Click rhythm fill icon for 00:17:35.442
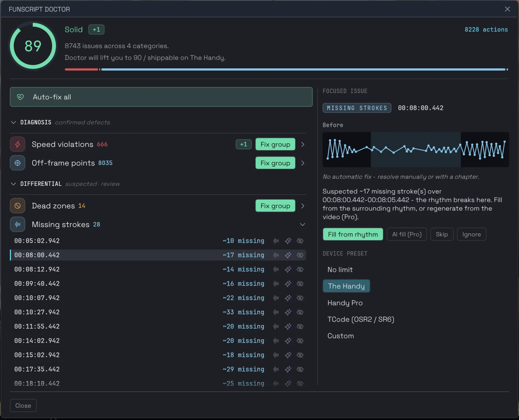Image resolution: width=519 pixels, height=420 pixels. click(x=276, y=369)
